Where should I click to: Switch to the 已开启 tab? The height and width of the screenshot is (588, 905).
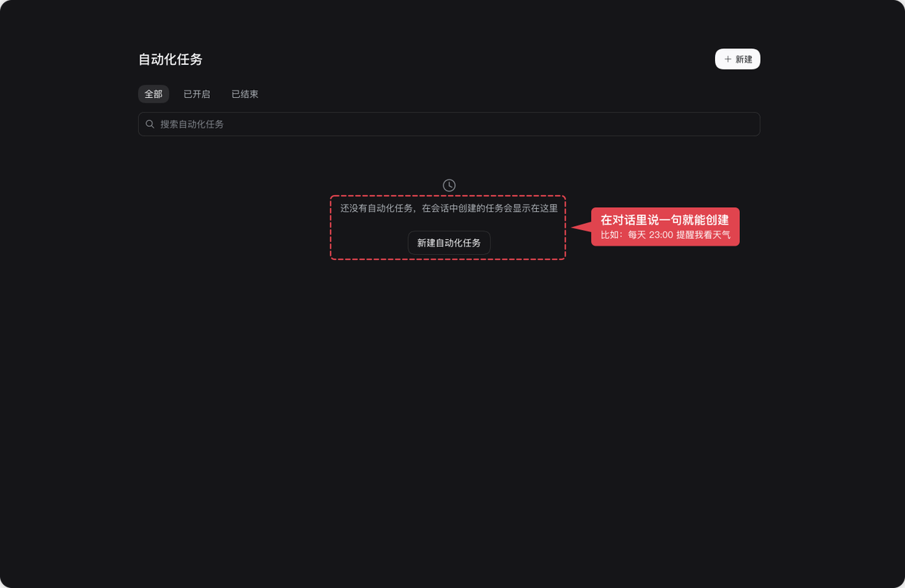pos(197,94)
